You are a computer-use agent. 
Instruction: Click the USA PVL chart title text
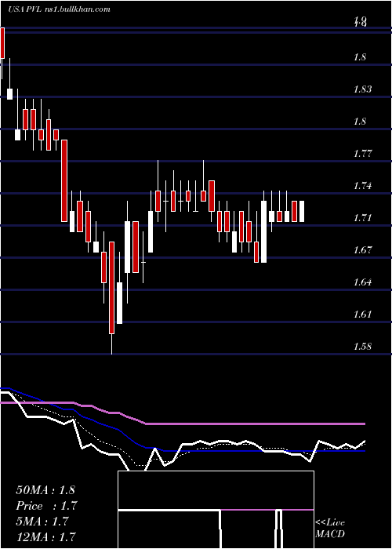[x=60, y=9]
